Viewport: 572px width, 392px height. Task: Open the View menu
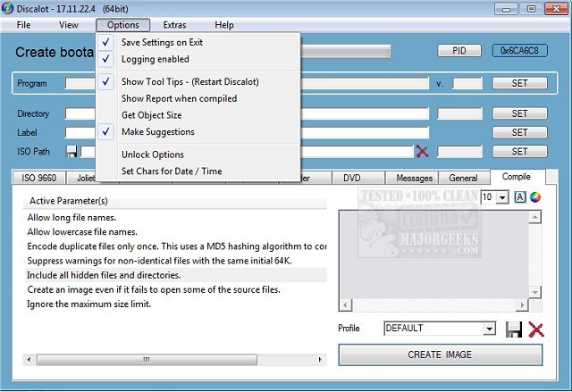coord(69,25)
